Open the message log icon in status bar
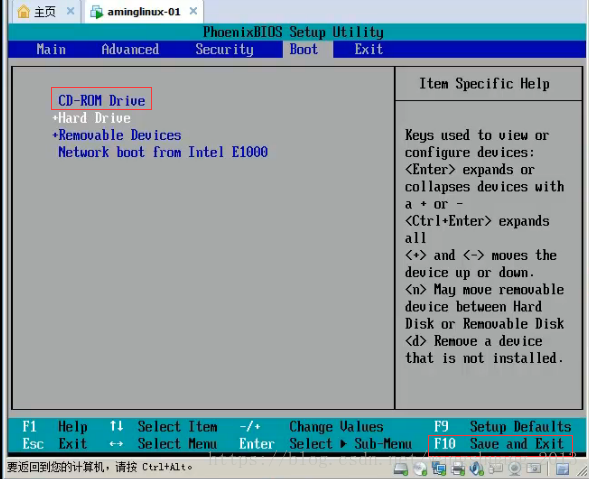This screenshot has width=589, height=479. click(562, 468)
